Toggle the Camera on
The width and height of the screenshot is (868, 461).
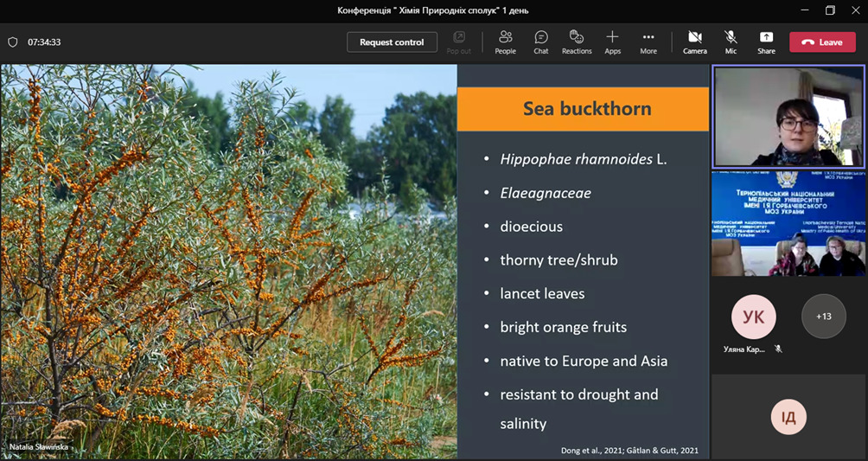click(x=695, y=42)
